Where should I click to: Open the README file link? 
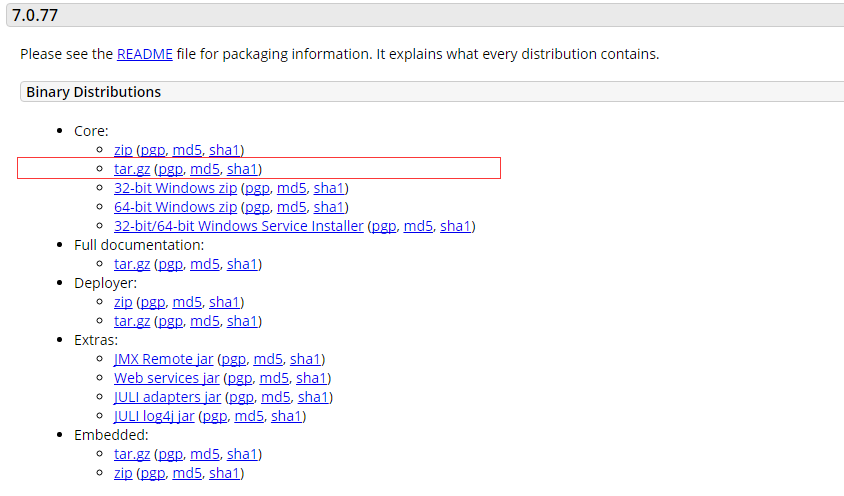(144, 54)
